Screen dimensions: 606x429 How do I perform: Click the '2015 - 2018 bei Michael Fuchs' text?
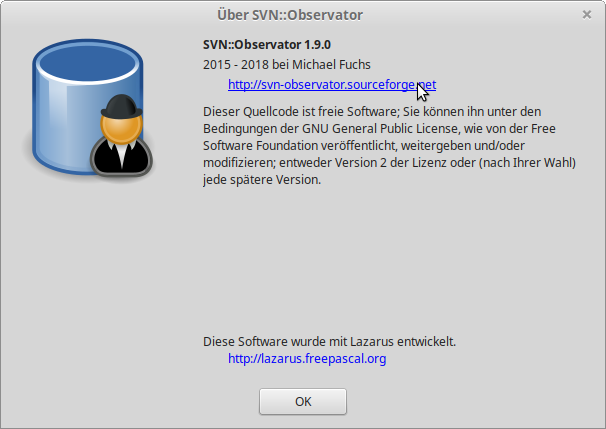tap(286, 65)
